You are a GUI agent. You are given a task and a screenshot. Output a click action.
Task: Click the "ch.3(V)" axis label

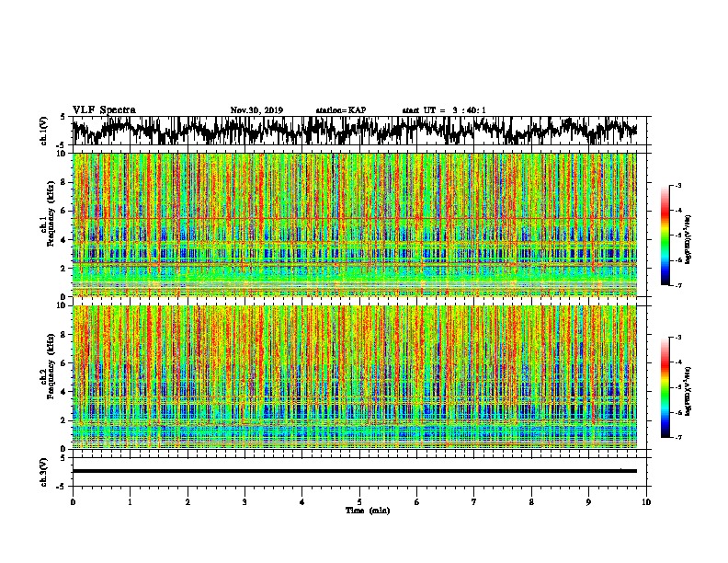pyautogui.click(x=44, y=473)
